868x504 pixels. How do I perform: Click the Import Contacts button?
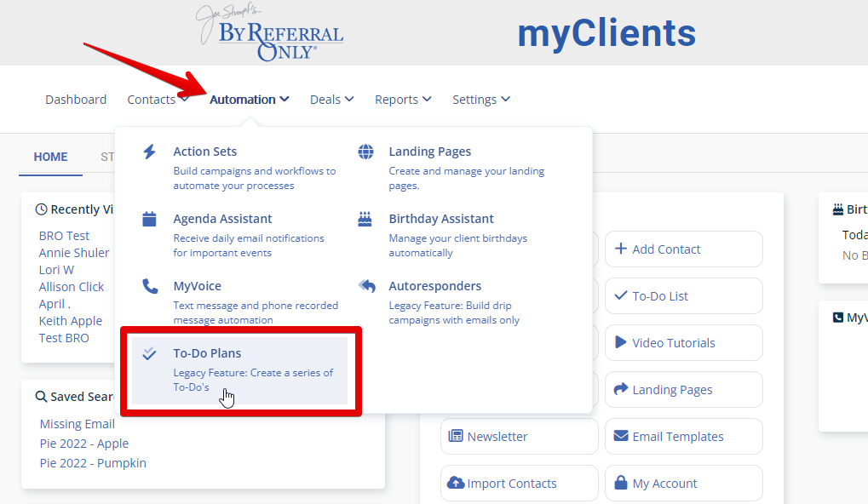point(519,484)
